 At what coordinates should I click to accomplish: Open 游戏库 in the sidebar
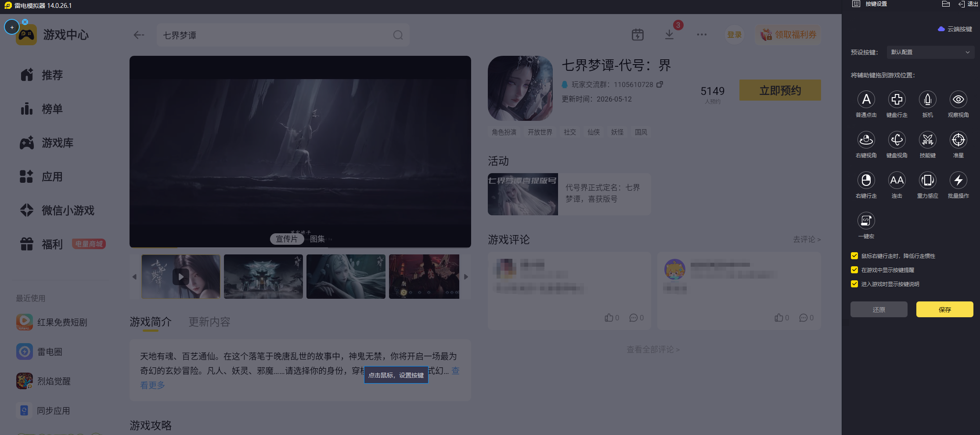(58, 143)
